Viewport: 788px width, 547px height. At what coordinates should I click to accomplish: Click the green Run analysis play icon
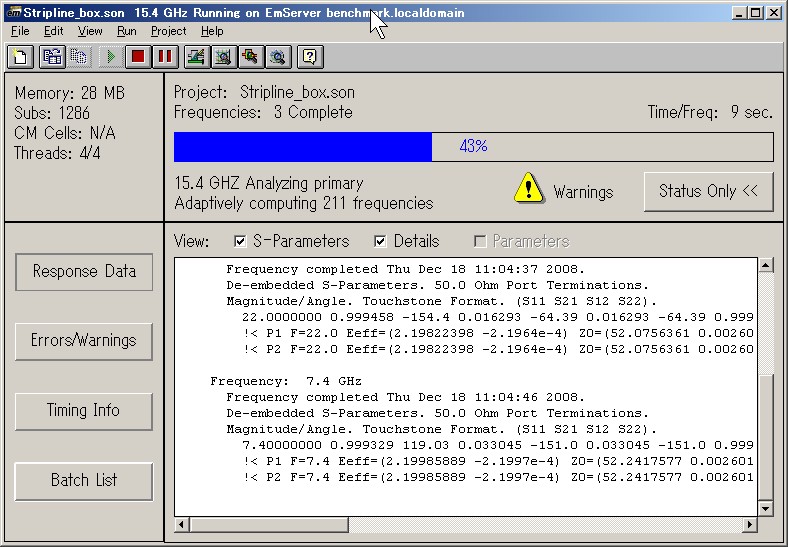click(111, 57)
